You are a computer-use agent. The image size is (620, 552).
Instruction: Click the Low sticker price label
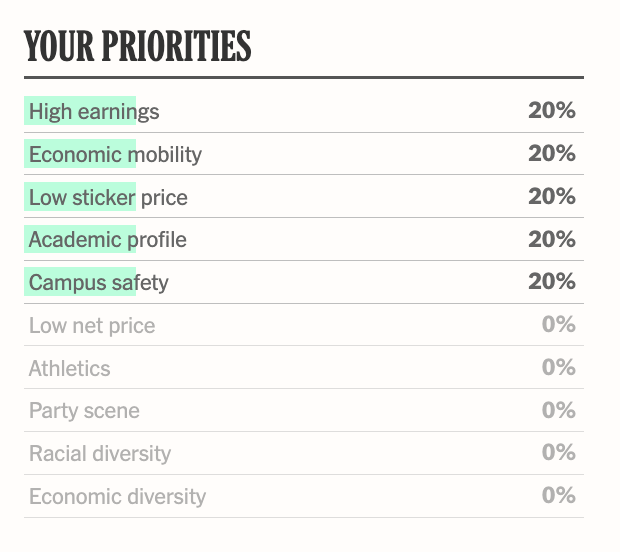click(x=108, y=197)
